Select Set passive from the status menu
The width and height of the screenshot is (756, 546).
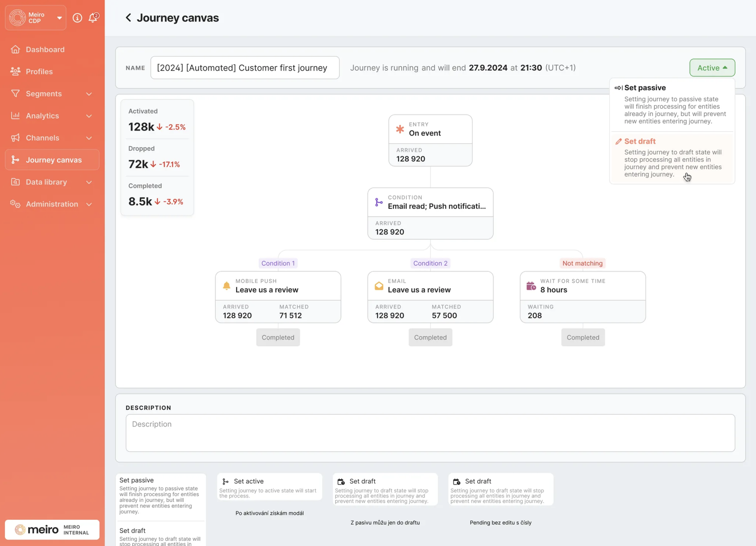[x=645, y=88]
